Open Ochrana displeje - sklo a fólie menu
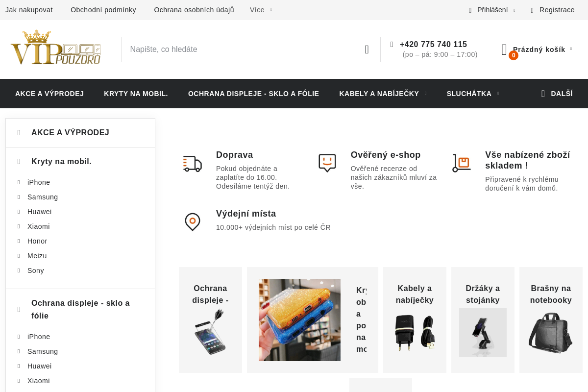 253,94
